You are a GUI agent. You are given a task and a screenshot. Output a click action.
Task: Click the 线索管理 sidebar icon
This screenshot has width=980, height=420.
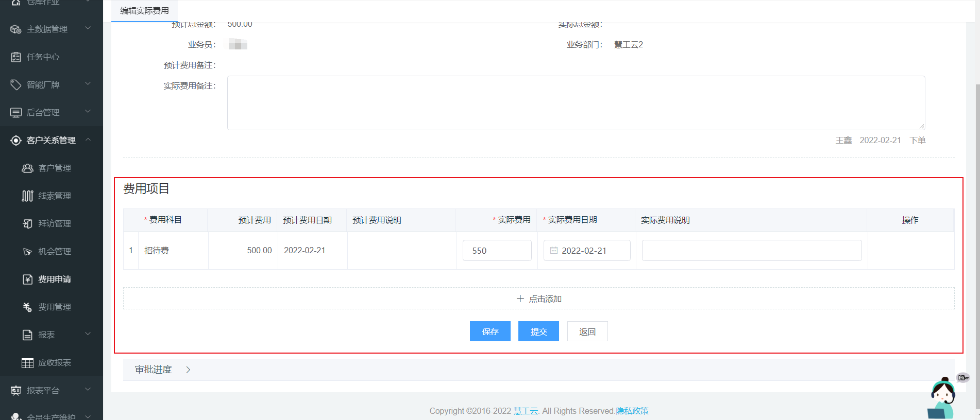click(x=27, y=196)
